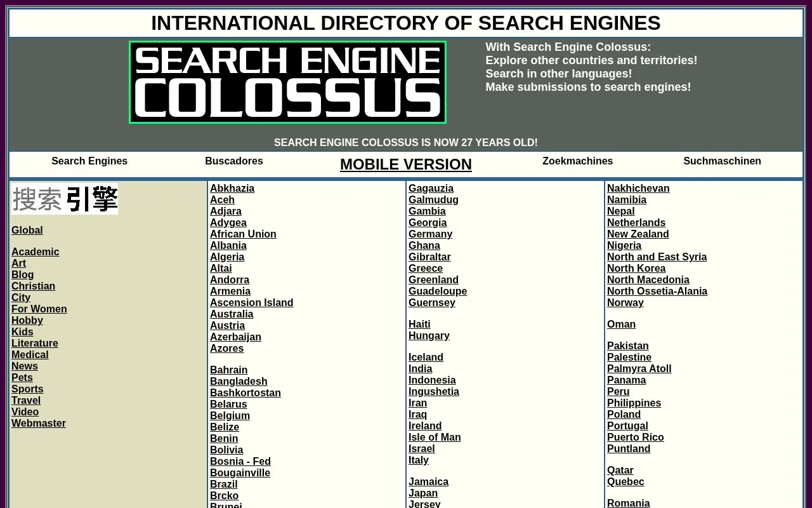Go to the News category

pyautogui.click(x=25, y=366)
